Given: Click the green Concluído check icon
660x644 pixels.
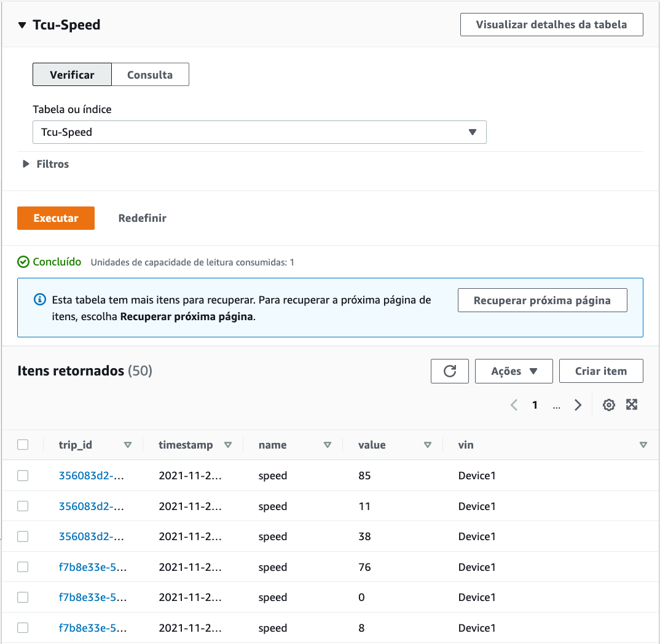Looking at the screenshot, I should point(23,262).
